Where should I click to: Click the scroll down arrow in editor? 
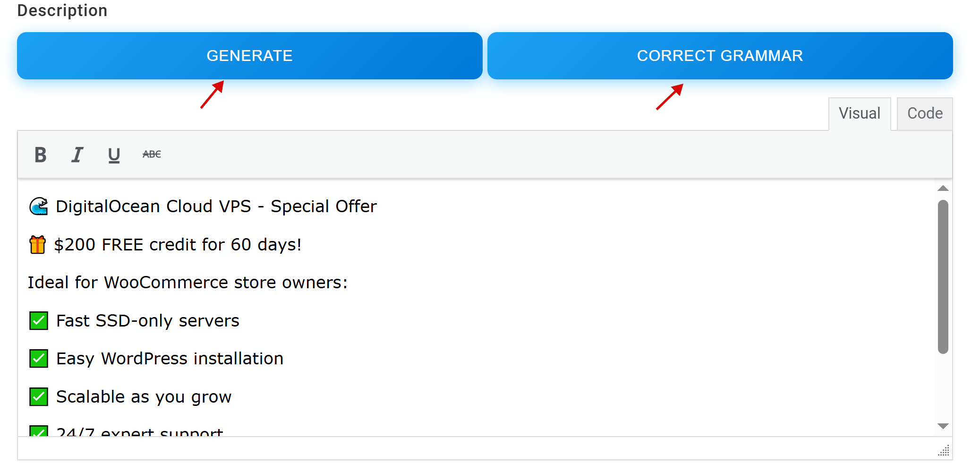tap(943, 426)
